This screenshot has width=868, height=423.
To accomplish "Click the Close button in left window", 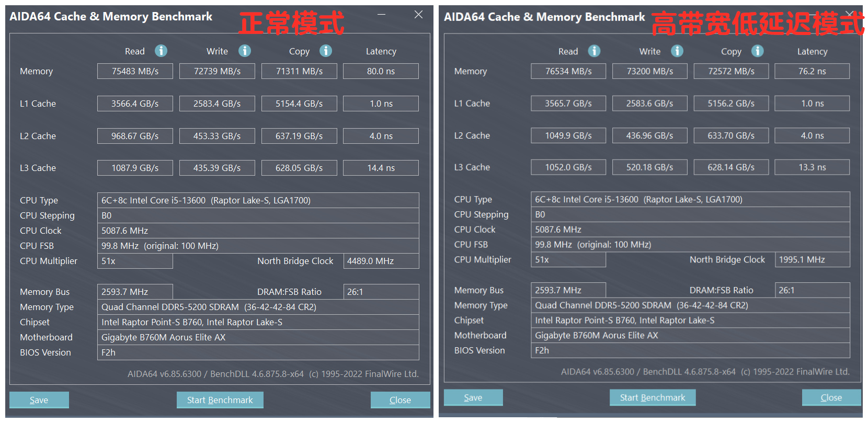I will pos(401,400).
